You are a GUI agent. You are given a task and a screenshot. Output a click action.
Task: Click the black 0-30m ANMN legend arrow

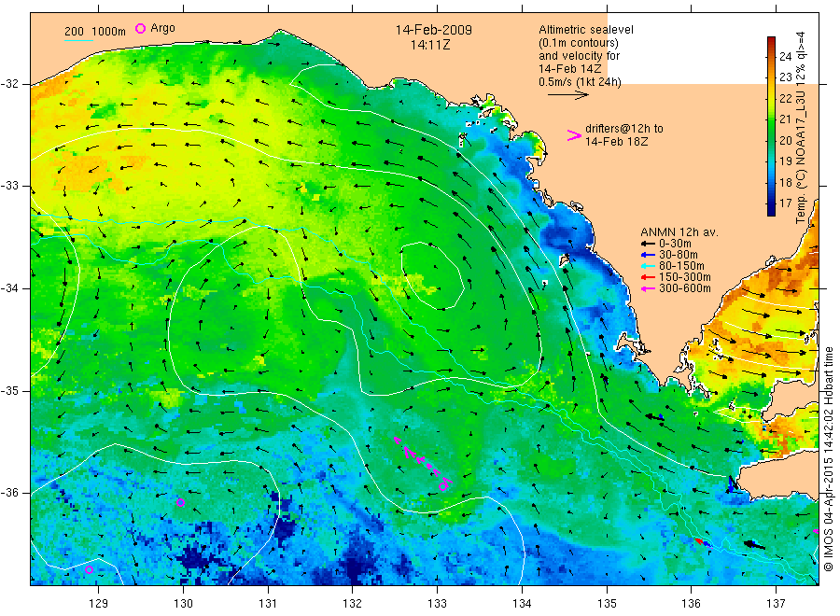pyautogui.click(x=648, y=244)
